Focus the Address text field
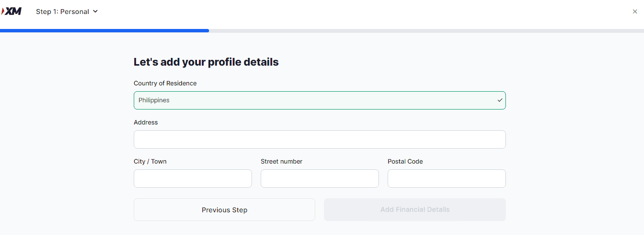644x235 pixels. point(320,139)
